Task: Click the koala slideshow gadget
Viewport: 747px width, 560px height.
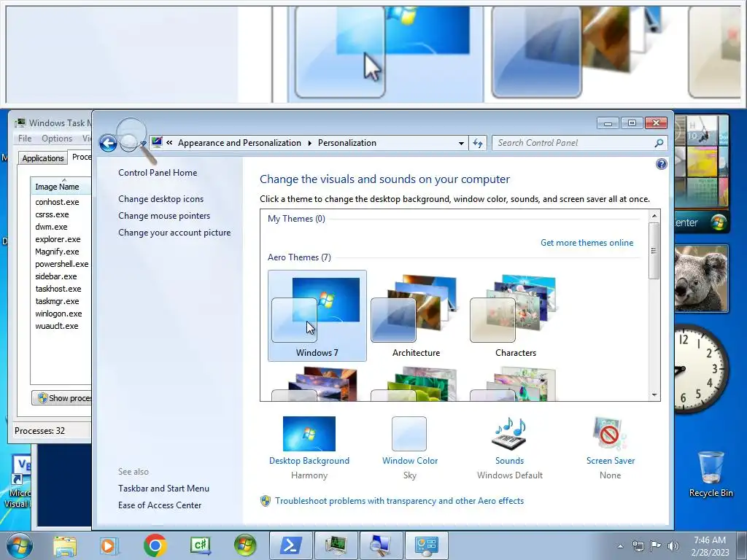Action: click(x=701, y=279)
